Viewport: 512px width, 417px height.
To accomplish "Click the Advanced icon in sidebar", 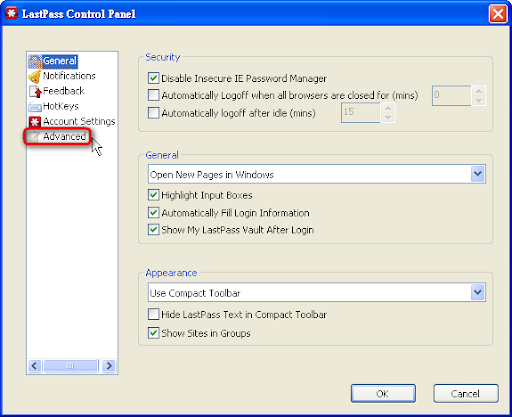I will click(x=34, y=137).
